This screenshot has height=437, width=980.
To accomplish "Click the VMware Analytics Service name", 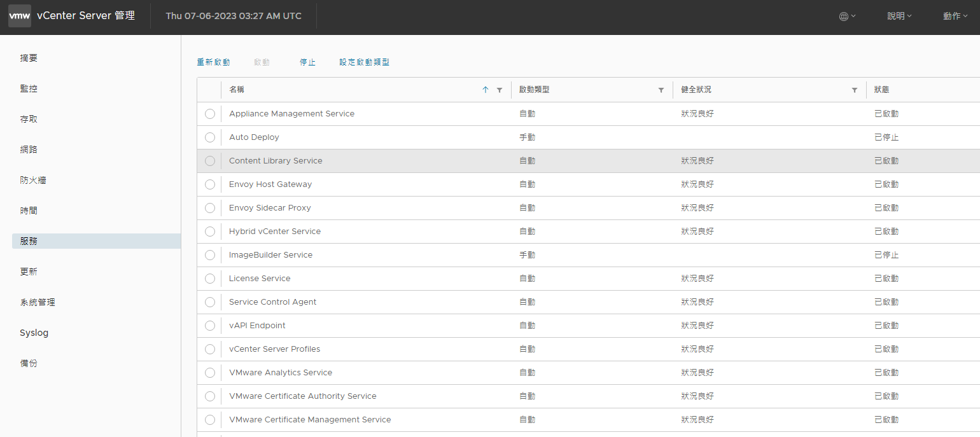I will point(281,373).
